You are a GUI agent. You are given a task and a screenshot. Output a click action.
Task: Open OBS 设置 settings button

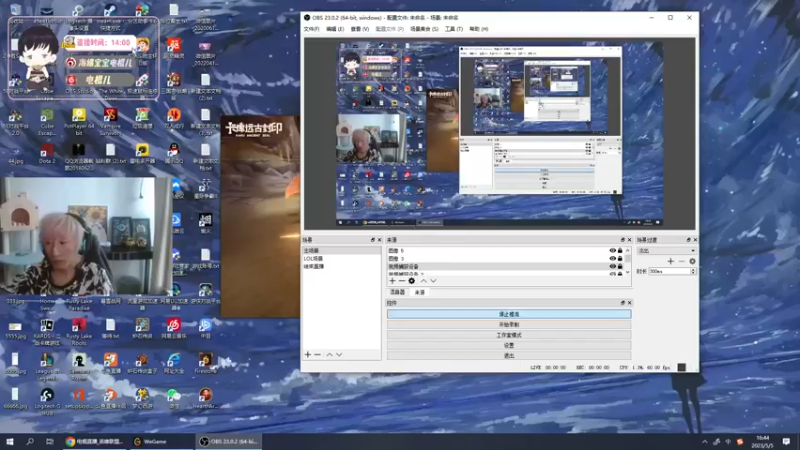tap(509, 345)
